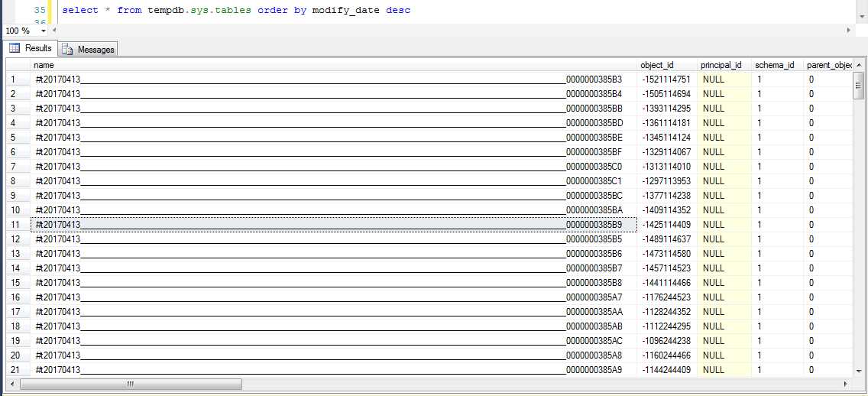
Task: Click name cell ending in 0000000385B9
Action: (x=334, y=224)
